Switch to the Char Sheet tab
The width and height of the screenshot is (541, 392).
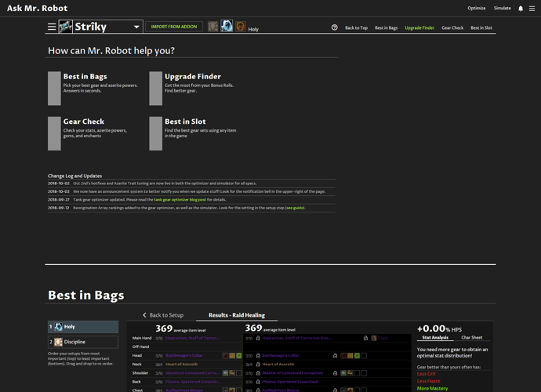point(472,337)
